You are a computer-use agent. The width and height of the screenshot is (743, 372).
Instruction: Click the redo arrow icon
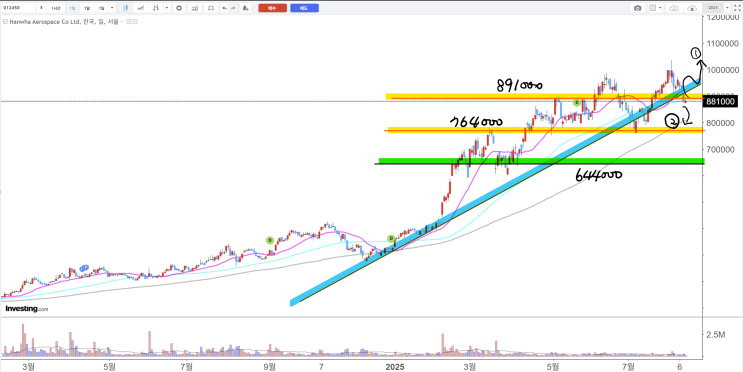[x=233, y=8]
